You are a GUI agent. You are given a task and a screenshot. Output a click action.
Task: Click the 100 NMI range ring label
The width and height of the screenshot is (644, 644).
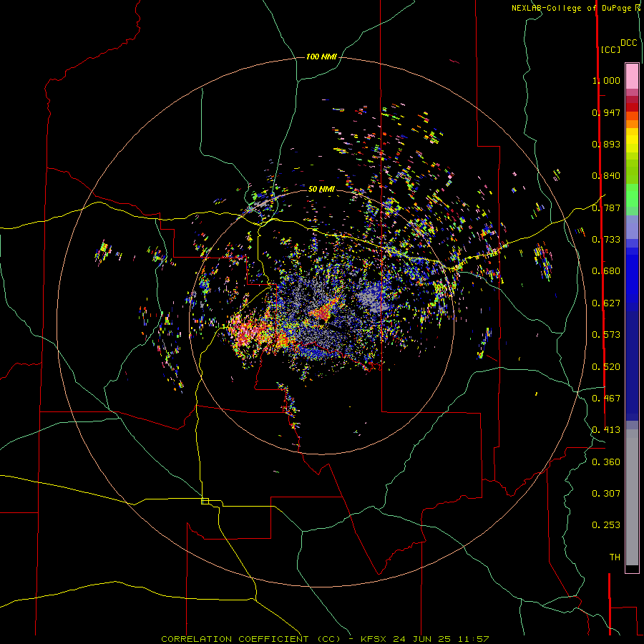tap(321, 57)
